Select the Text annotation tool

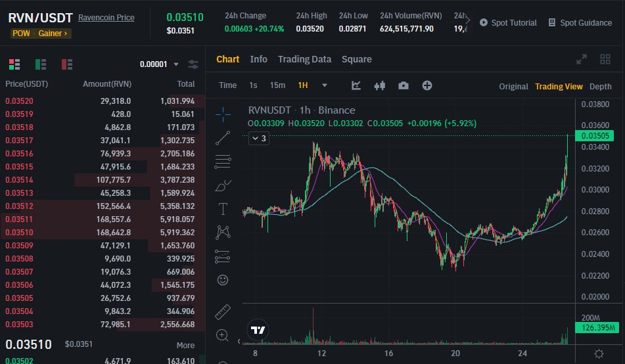coord(223,209)
